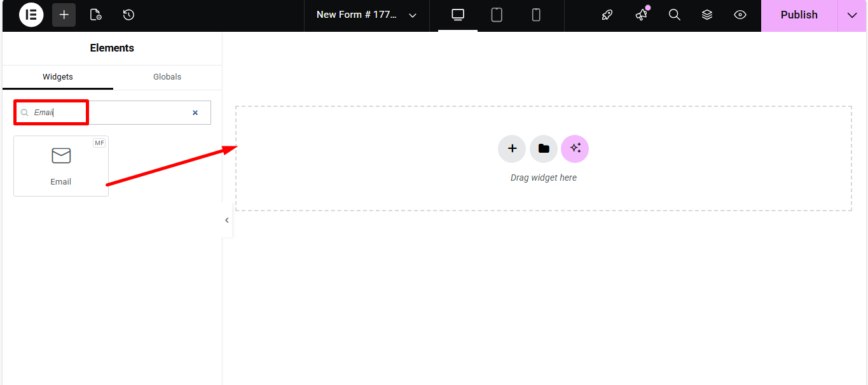The width and height of the screenshot is (868, 385).
Task: Preview changes with the eye icon
Action: (x=740, y=15)
